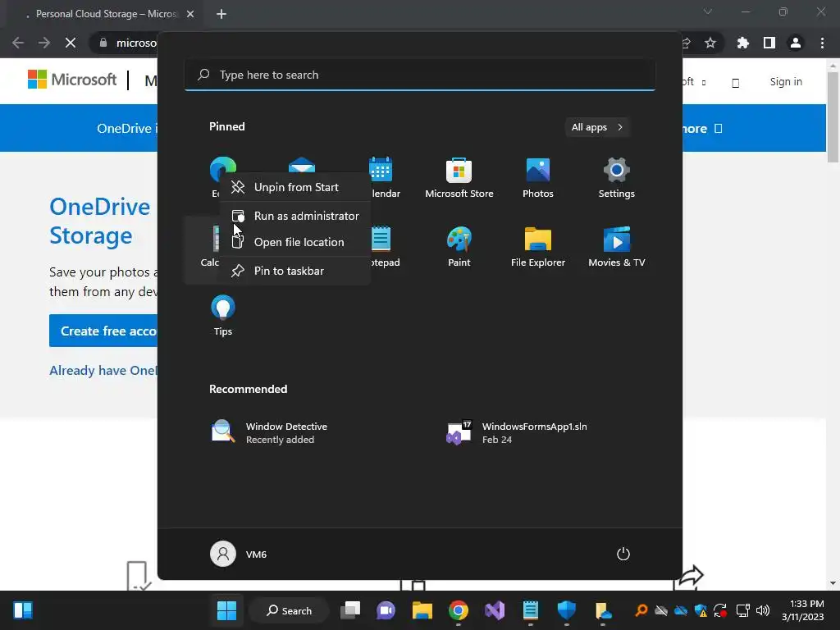840x630 pixels.
Task: Open Notepad taskbar icon
Action: click(x=531, y=610)
